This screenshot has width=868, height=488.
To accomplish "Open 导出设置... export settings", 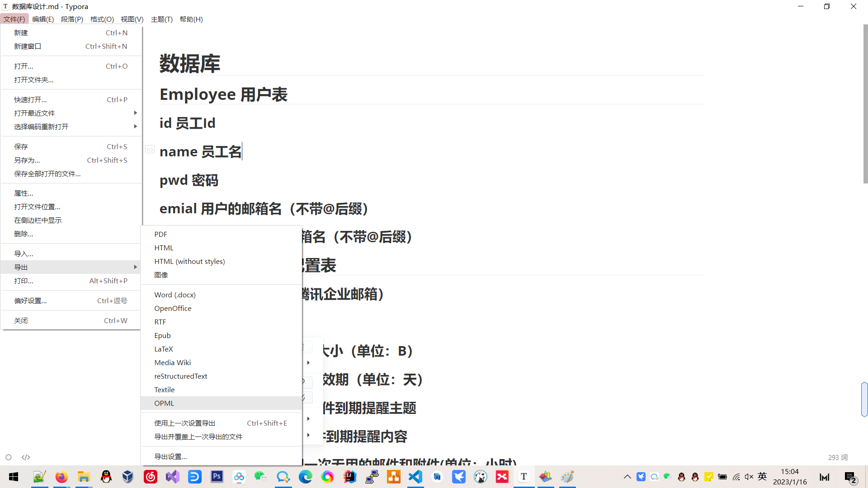I will click(170, 456).
